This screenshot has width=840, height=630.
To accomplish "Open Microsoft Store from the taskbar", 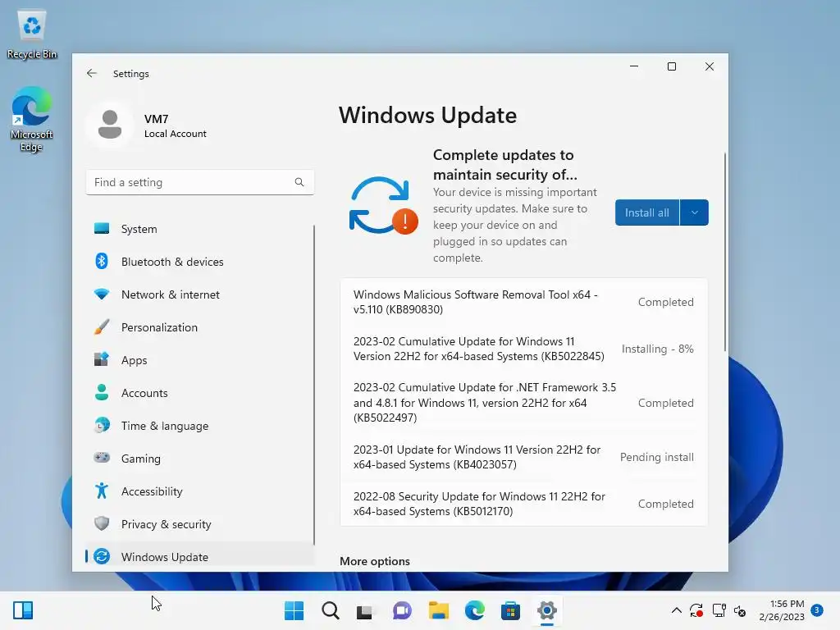I will tap(510, 610).
